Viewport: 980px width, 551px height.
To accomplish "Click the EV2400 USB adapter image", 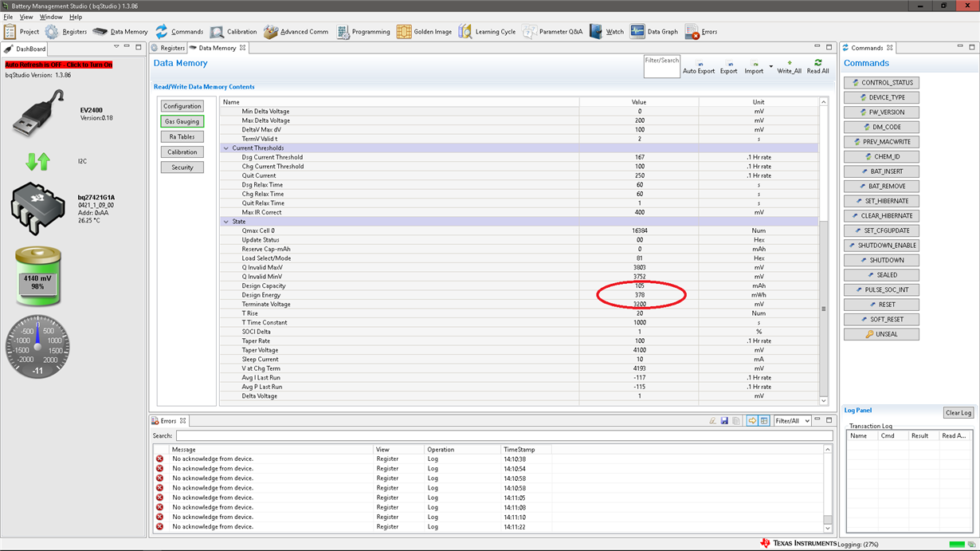I will (38, 114).
